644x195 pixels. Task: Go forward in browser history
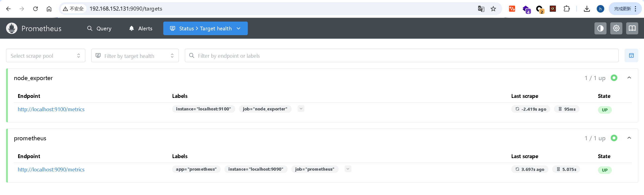22,9
